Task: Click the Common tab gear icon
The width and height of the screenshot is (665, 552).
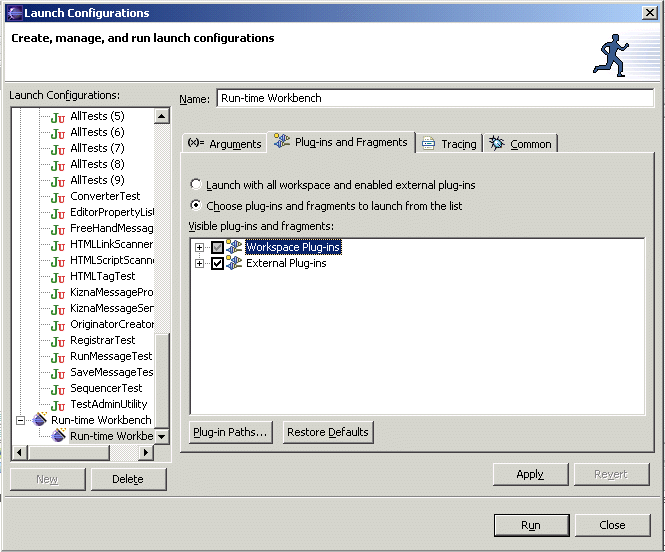Action: coord(497,144)
